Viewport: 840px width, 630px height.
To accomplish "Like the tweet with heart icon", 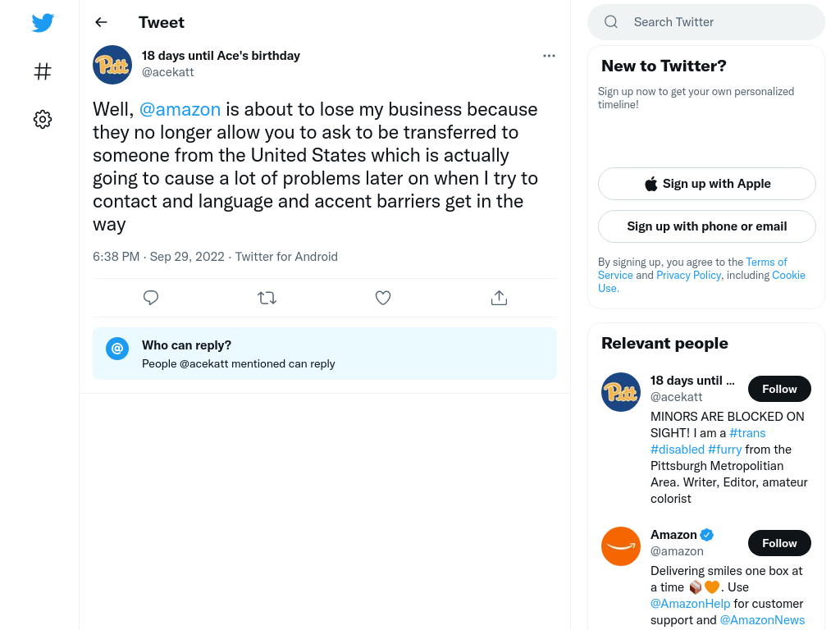I will click(382, 297).
